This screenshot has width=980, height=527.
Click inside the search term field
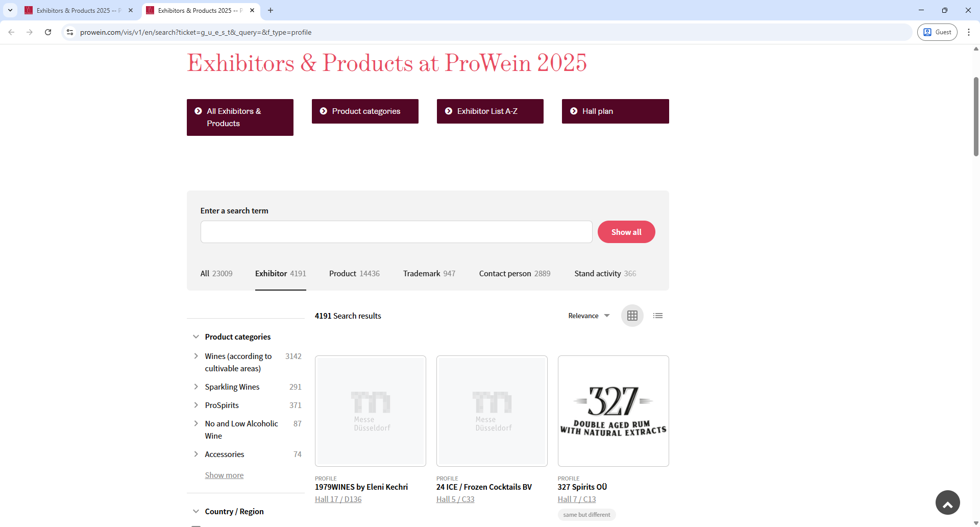coord(396,231)
